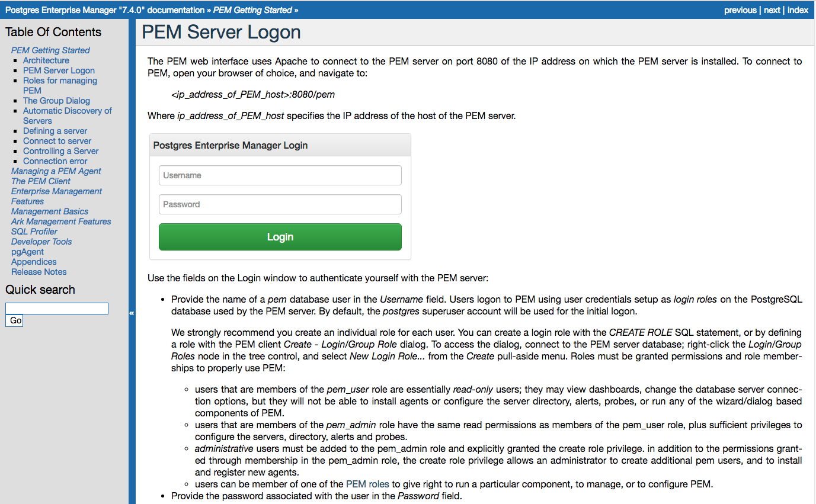This screenshot has width=816, height=504.
Task: Open The Group Dialog page
Action: [x=56, y=100]
